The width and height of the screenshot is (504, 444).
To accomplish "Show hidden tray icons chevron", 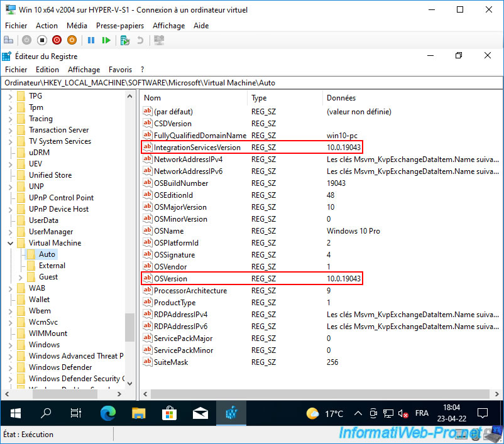I will [358, 413].
